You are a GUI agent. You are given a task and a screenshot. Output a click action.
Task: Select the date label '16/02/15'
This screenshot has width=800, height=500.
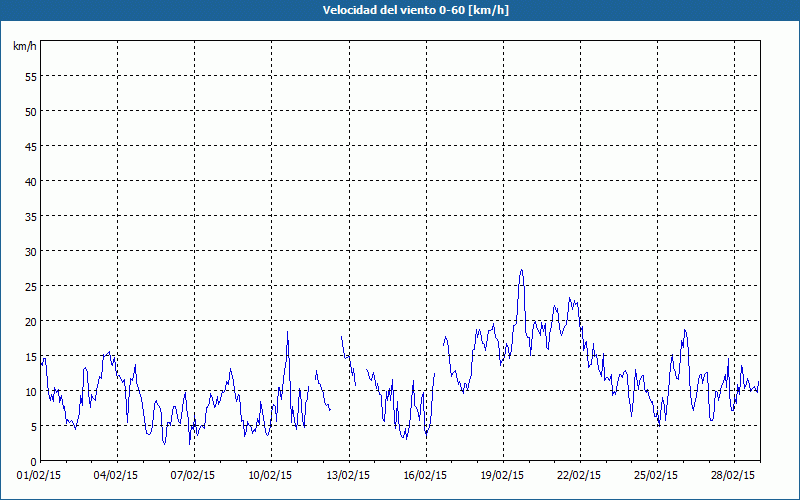(425, 475)
